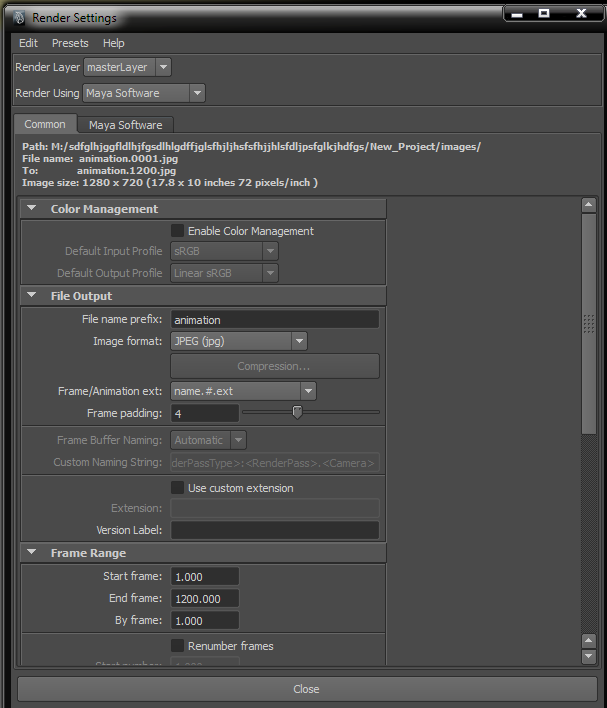The height and width of the screenshot is (708, 607).
Task: Open the Frame/Animation ext dropdown
Action: point(243,391)
